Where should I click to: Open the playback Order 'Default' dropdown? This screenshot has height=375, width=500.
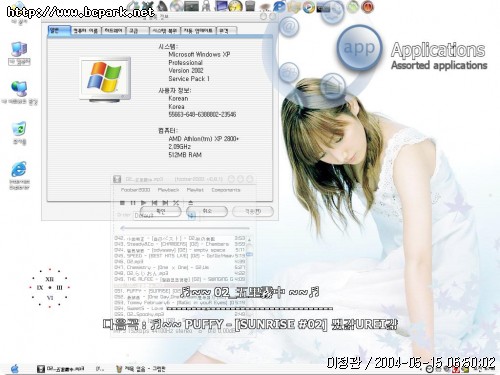[166, 216]
